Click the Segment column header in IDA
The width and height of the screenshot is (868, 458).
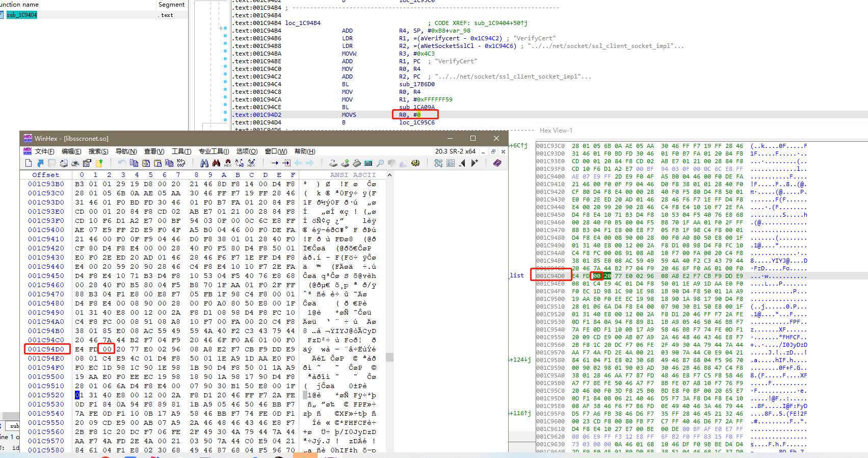pos(171,5)
